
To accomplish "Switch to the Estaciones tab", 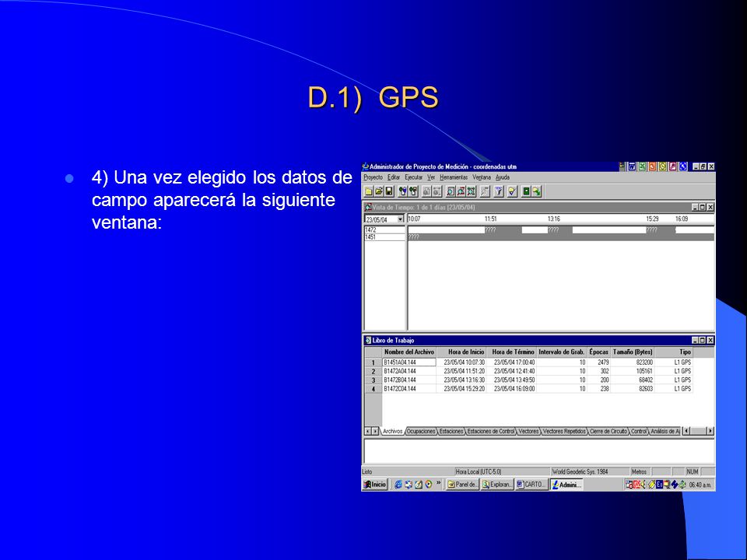I will click(x=451, y=432).
